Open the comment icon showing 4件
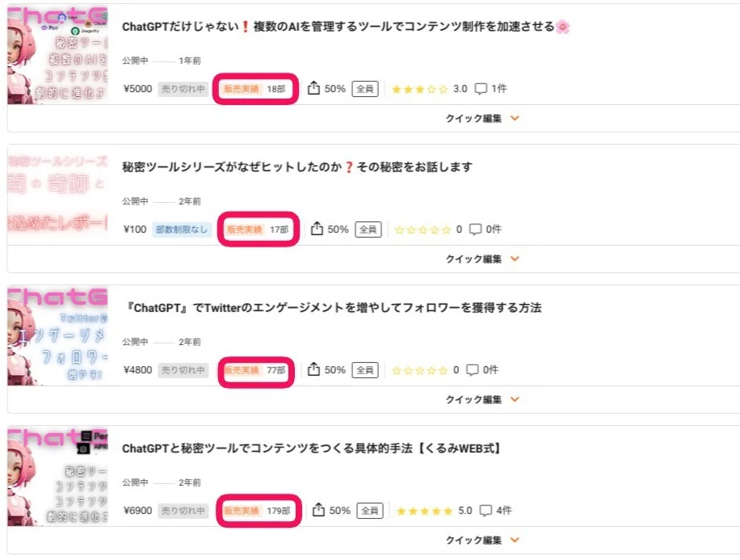Image resolution: width=740 pixels, height=560 pixels. tap(486, 511)
